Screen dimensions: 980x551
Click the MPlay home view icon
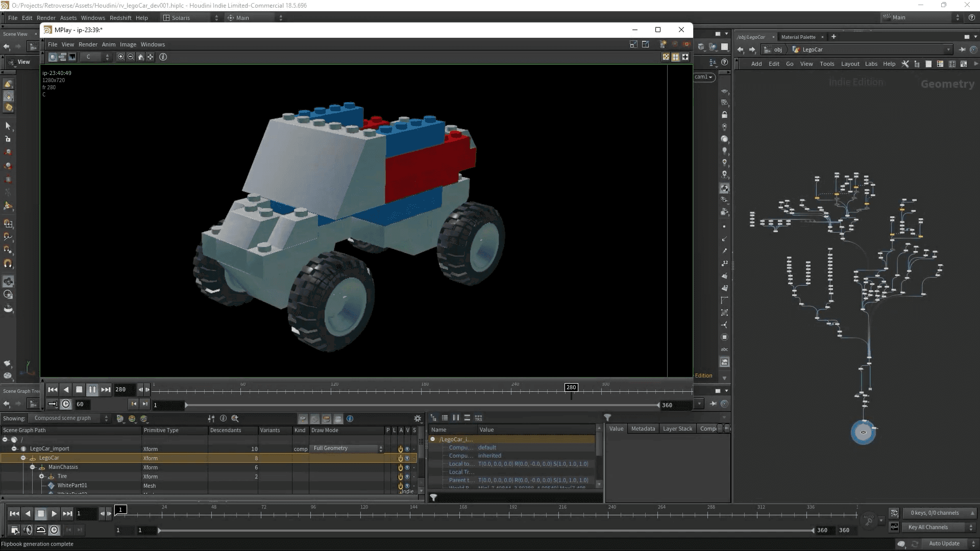141,57
